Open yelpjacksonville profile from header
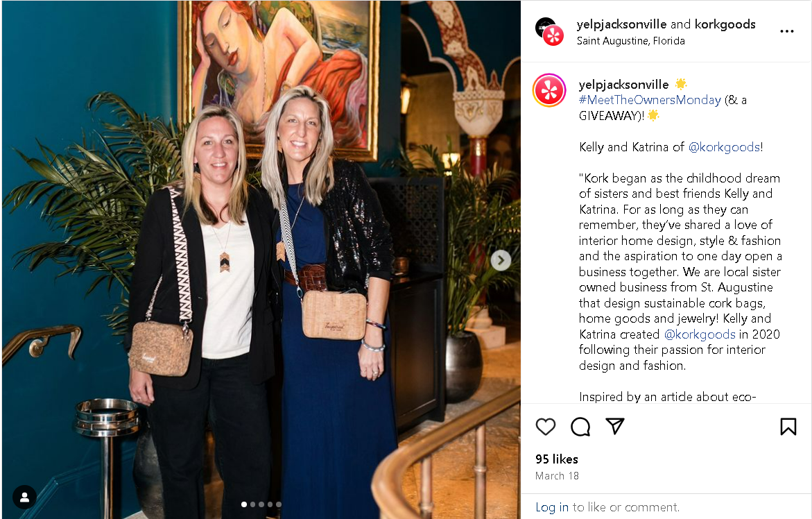The image size is (812, 519). click(621, 24)
